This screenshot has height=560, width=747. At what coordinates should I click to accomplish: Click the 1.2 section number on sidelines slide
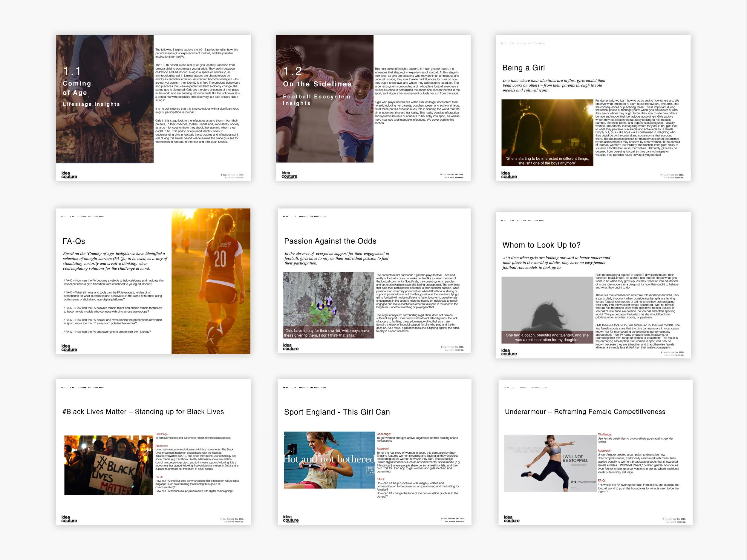point(293,71)
